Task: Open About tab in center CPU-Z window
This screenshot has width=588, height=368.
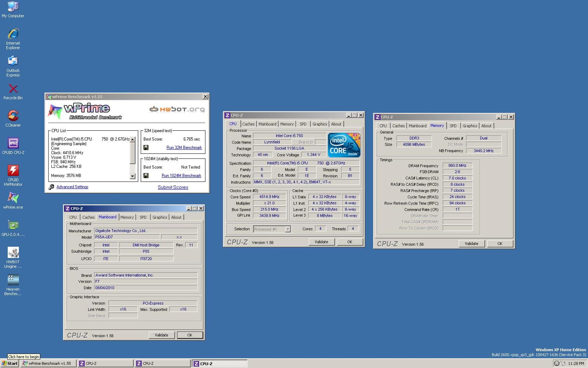Action: 336,124
